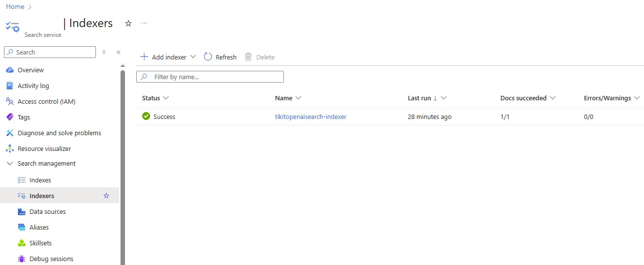Open the Docs succeeded column dropdown

pyautogui.click(x=552, y=98)
